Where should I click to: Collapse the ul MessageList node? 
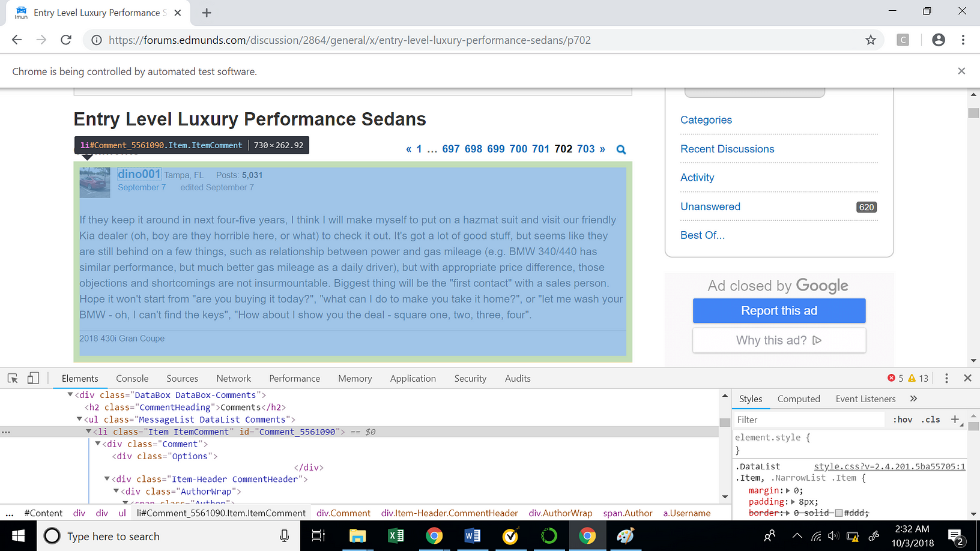(x=79, y=420)
